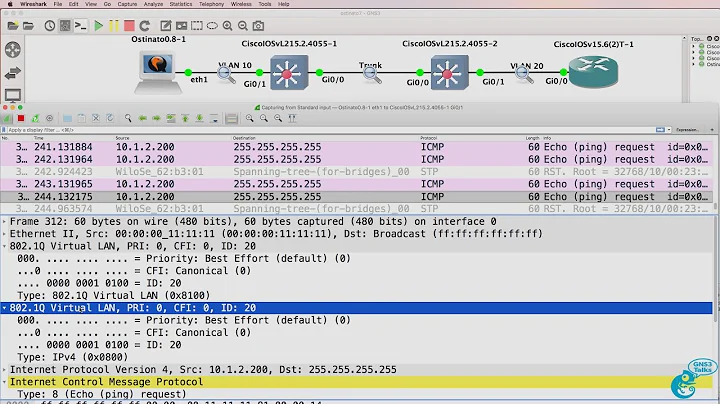Find a packet with magnifier icon

pyautogui.click(x=128, y=118)
